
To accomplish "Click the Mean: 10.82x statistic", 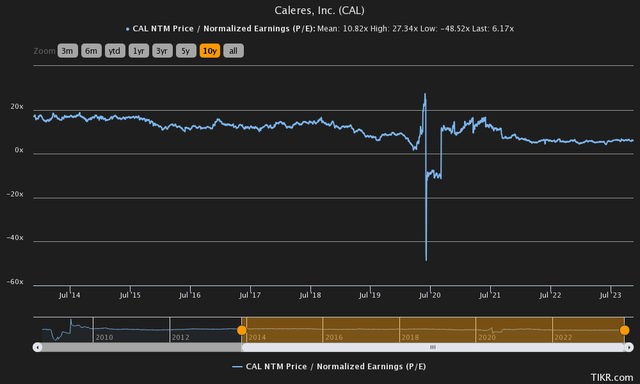I will tap(342, 29).
